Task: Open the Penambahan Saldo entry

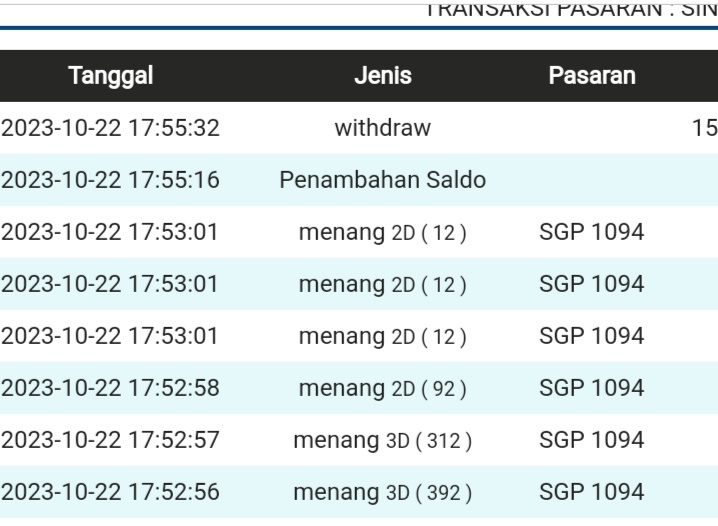Action: (x=383, y=181)
